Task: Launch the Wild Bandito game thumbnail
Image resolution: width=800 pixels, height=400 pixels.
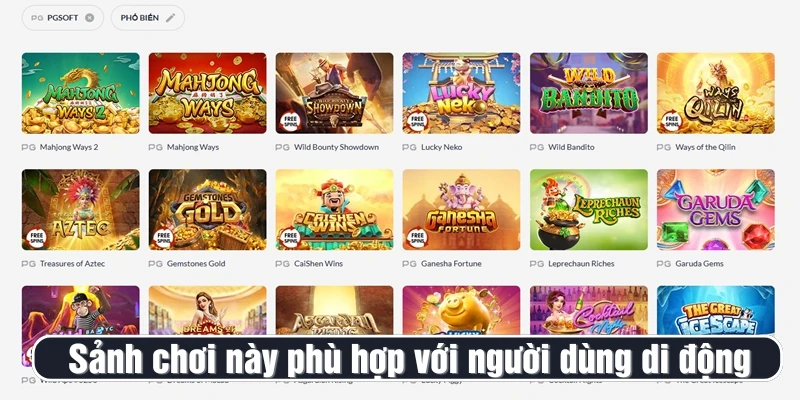Action: pos(589,93)
